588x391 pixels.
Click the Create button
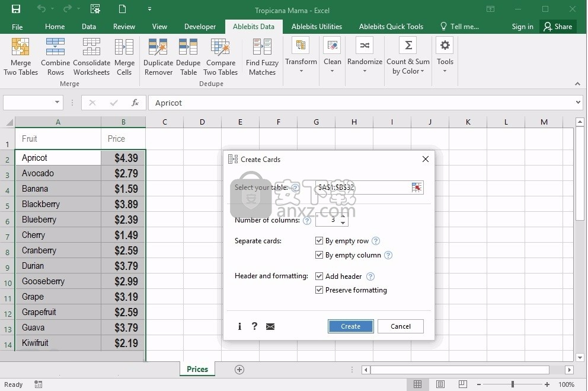pos(351,326)
